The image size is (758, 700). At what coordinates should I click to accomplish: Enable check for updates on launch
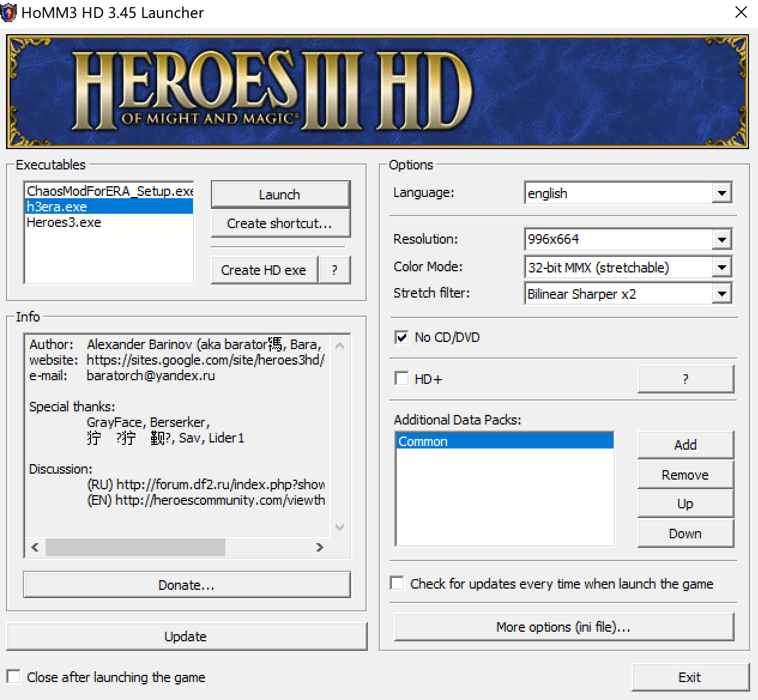coord(397,583)
